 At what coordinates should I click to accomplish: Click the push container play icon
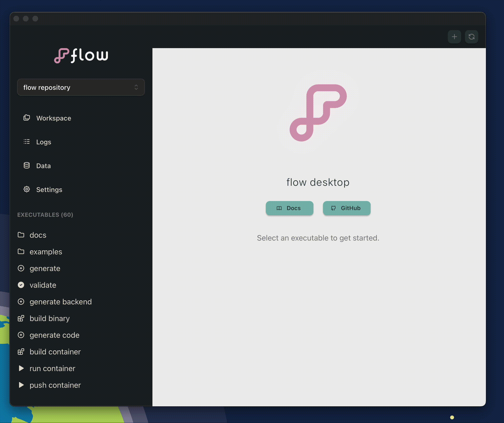click(21, 385)
